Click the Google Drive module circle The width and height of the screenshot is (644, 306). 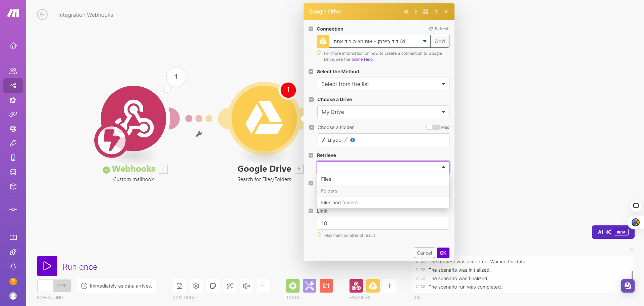264,119
